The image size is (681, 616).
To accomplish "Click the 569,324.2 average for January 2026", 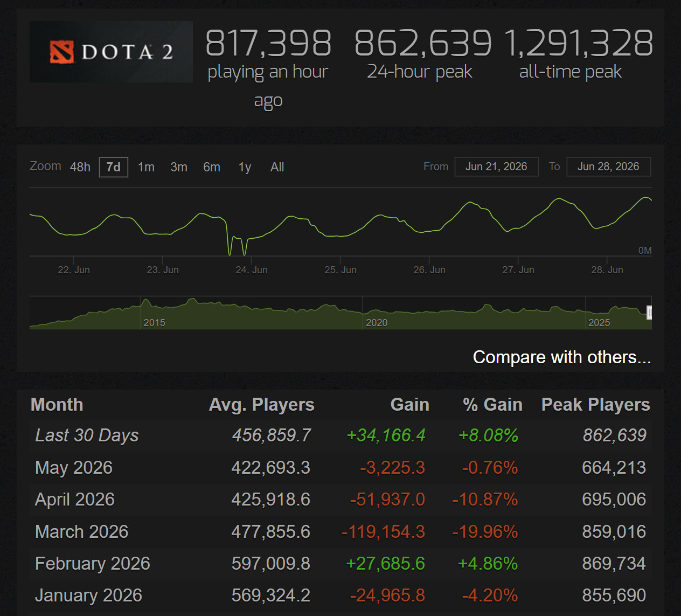I will (x=271, y=595).
